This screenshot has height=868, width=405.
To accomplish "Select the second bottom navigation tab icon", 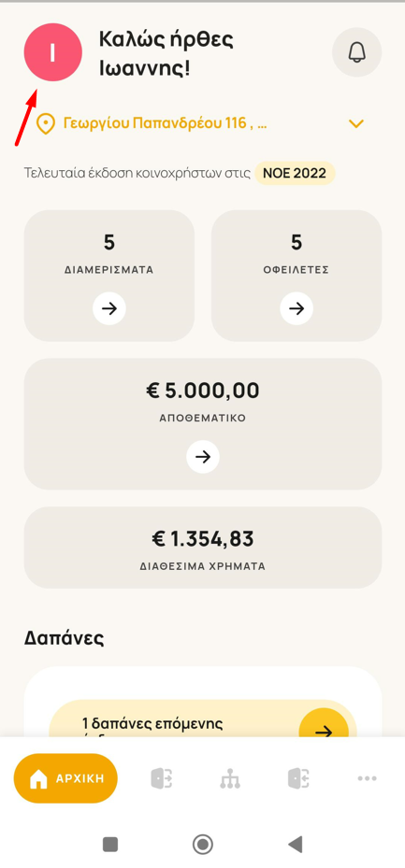I will (161, 778).
